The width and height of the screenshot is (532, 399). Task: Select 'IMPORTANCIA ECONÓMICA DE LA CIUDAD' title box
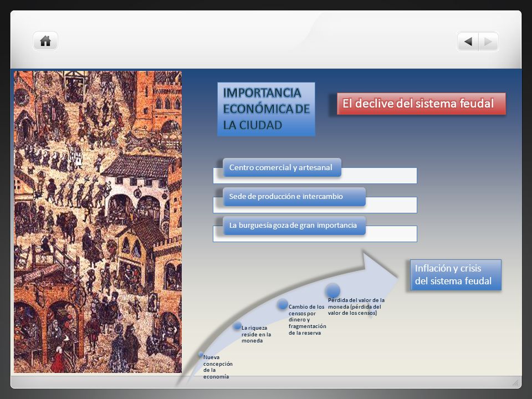[266, 109]
